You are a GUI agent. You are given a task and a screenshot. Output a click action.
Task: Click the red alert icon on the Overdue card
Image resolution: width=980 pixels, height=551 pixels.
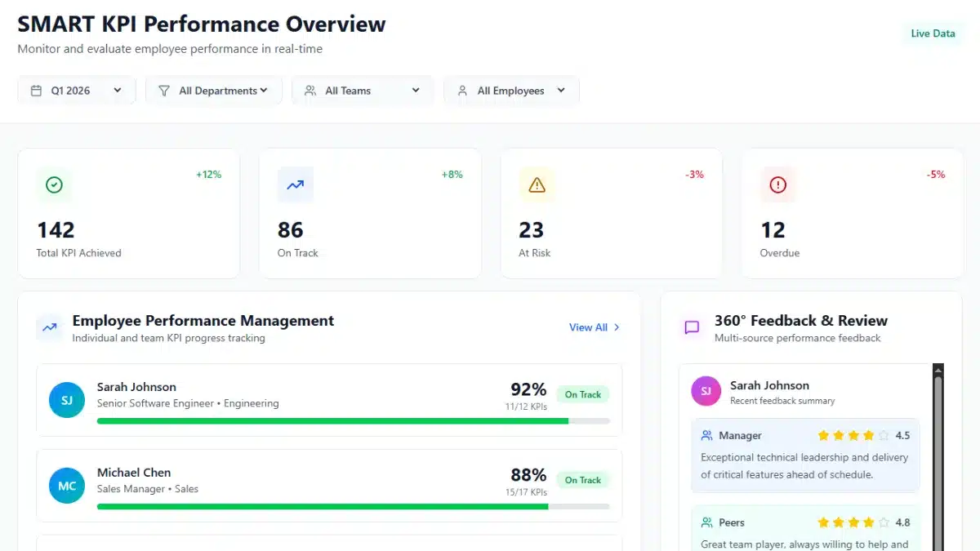(x=777, y=184)
